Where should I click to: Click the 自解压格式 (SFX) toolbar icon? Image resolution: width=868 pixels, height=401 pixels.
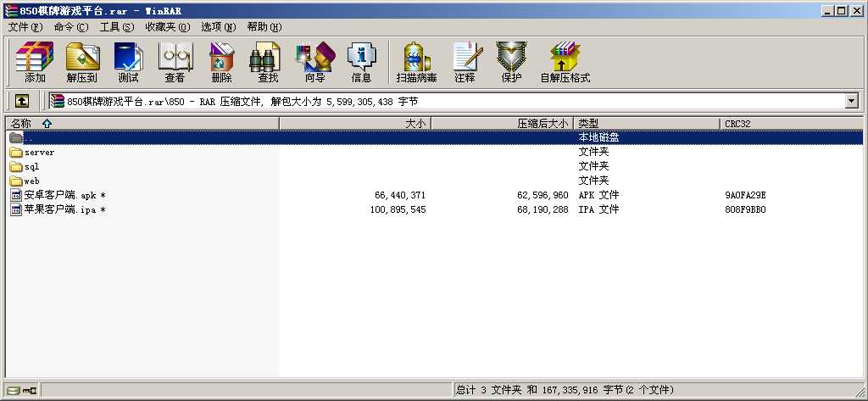(565, 56)
